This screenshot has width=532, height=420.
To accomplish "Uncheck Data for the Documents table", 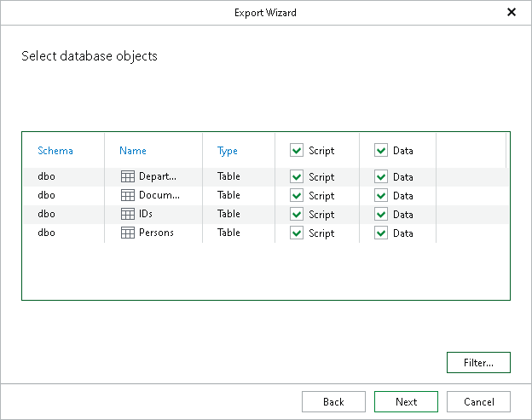I will (381, 196).
